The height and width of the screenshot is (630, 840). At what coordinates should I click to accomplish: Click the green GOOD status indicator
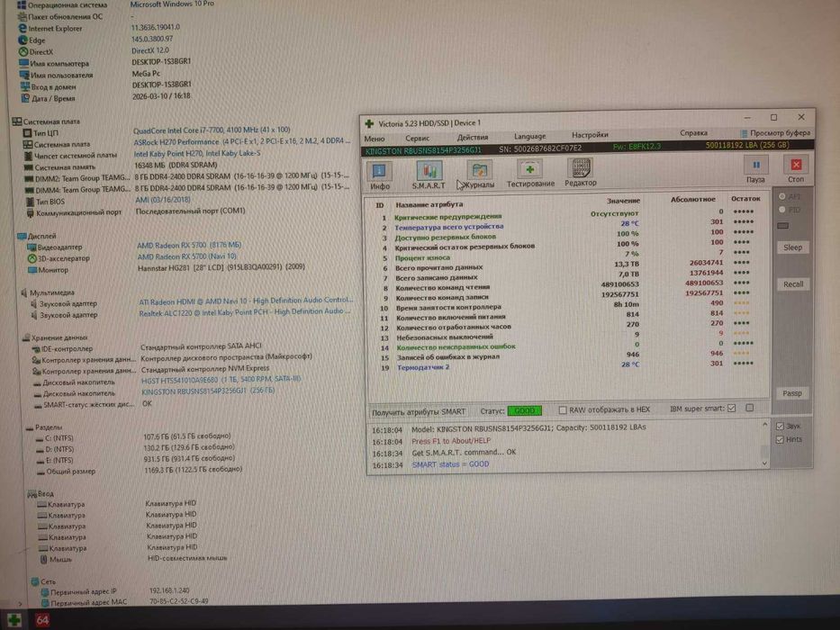525,411
